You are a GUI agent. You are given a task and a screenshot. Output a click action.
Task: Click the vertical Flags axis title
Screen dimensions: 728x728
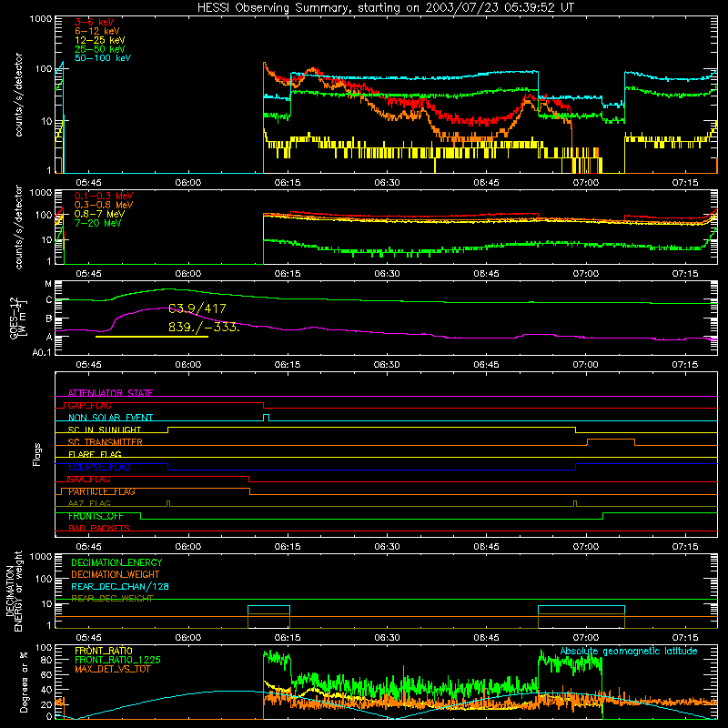coord(37,454)
